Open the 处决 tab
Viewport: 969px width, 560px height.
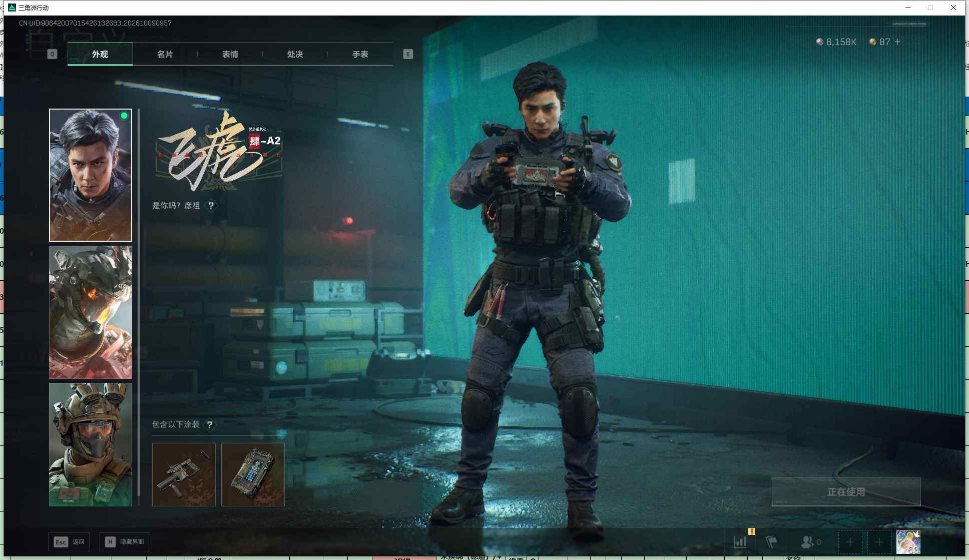[295, 54]
